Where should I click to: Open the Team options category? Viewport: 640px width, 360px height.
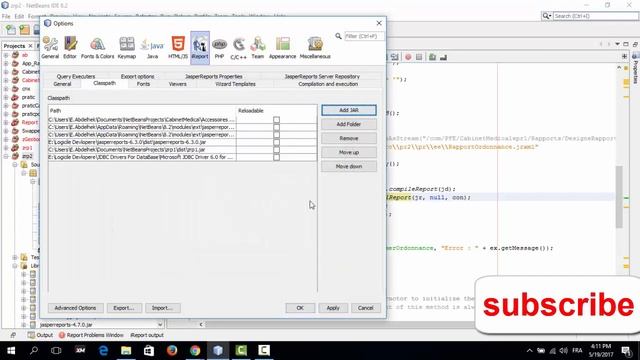tap(258, 48)
